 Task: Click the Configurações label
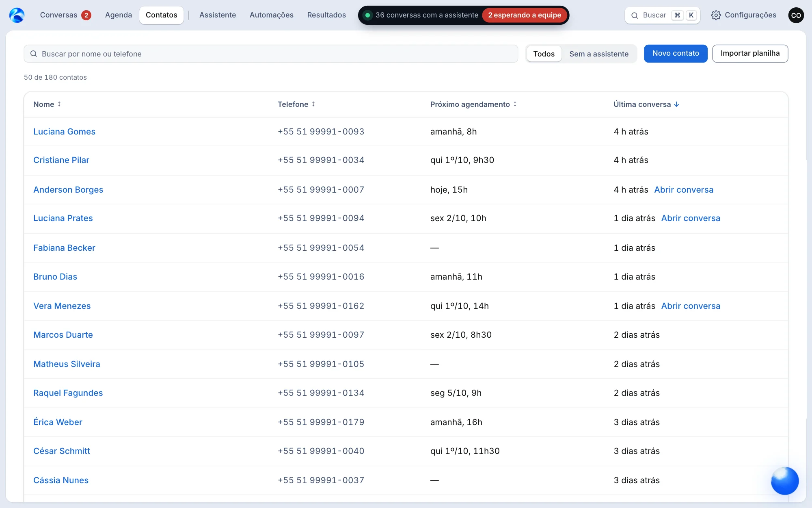[x=750, y=15]
